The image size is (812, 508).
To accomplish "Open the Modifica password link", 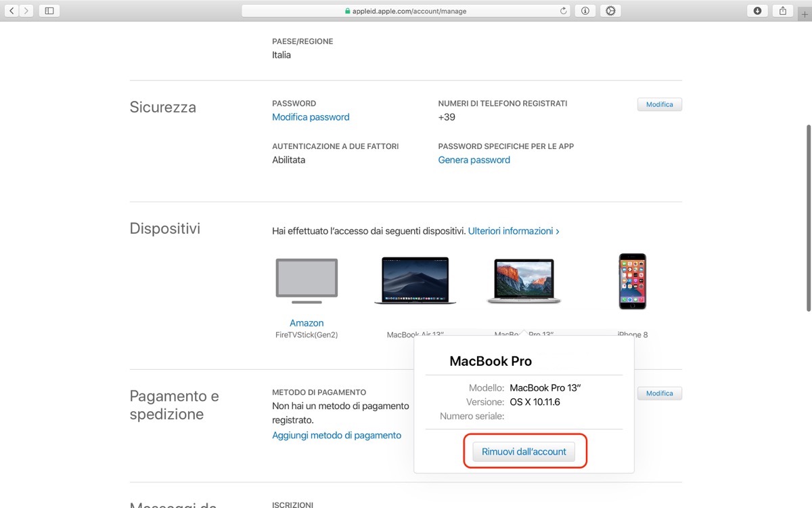I will pos(311,117).
